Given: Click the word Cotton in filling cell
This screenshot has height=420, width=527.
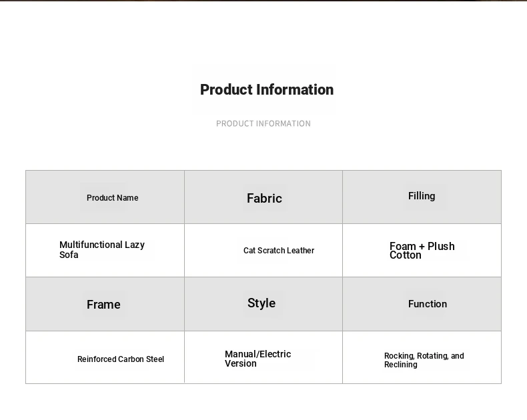Looking at the screenshot, I should click(406, 255).
